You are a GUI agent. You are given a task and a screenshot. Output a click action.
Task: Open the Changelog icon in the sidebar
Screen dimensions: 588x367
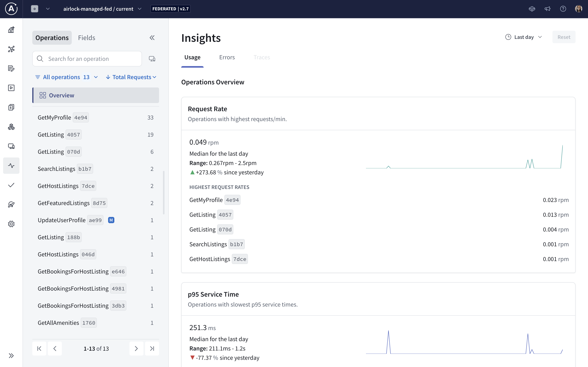coord(11,68)
